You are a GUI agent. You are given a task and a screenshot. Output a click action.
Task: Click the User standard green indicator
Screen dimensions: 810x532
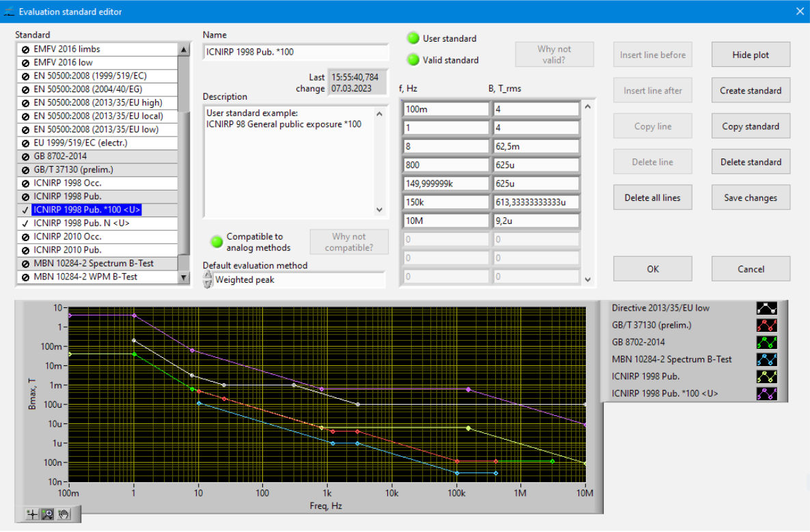(413, 38)
